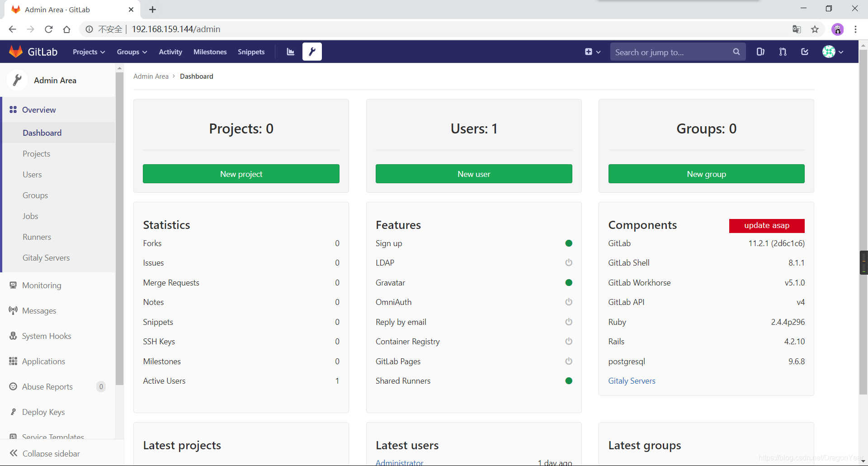The width and height of the screenshot is (868, 466).
Task: Click Reply by email disabled indicator
Action: point(569,322)
